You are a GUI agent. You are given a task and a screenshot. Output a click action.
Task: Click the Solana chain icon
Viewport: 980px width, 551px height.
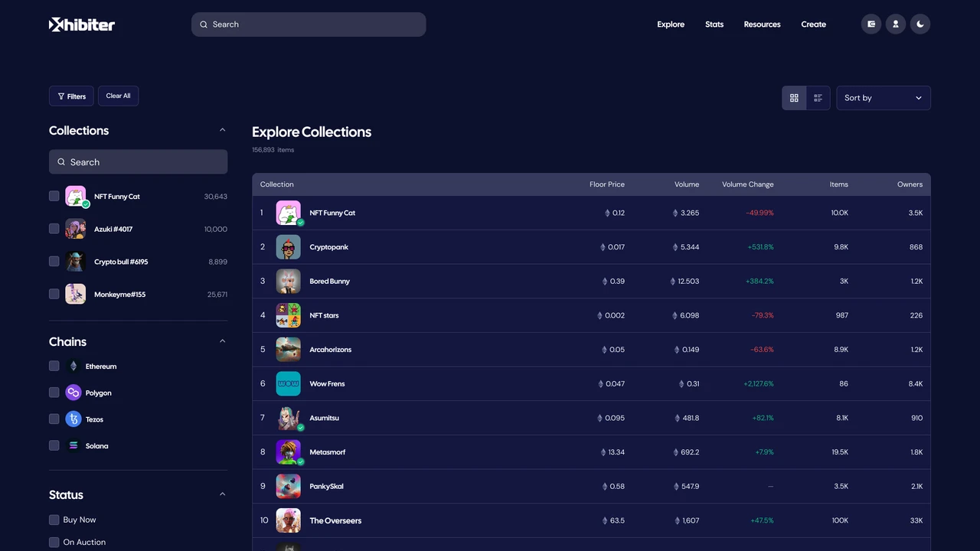pyautogui.click(x=73, y=445)
